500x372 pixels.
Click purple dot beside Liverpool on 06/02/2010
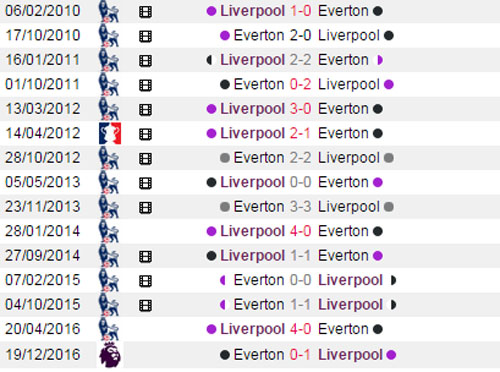tap(211, 11)
